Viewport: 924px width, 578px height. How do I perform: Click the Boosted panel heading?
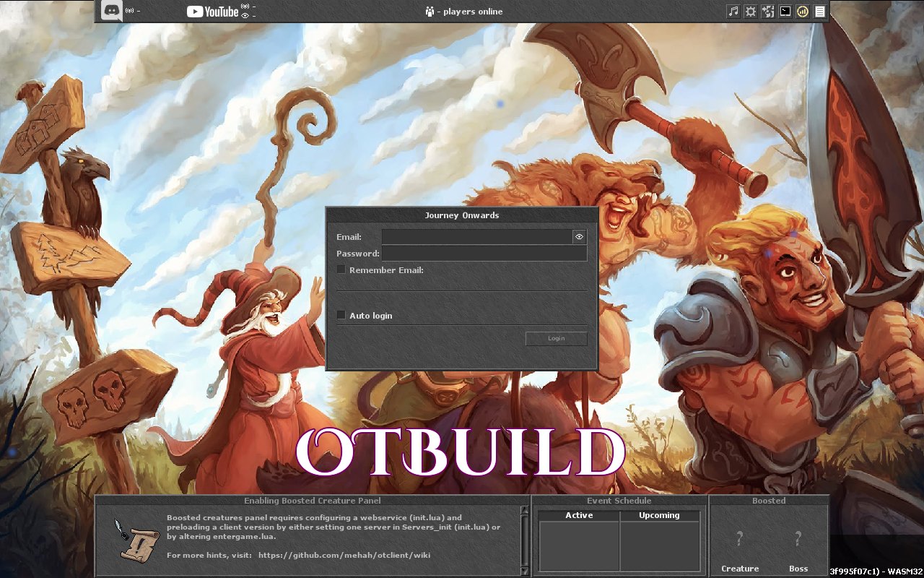(769, 500)
